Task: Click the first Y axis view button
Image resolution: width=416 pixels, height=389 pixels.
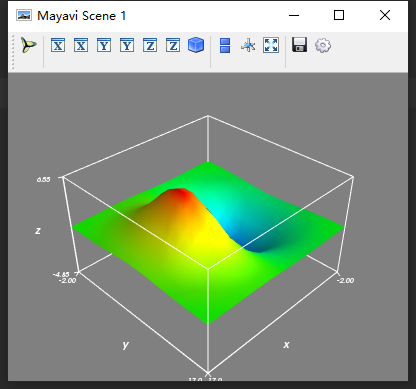Action: pyautogui.click(x=104, y=45)
